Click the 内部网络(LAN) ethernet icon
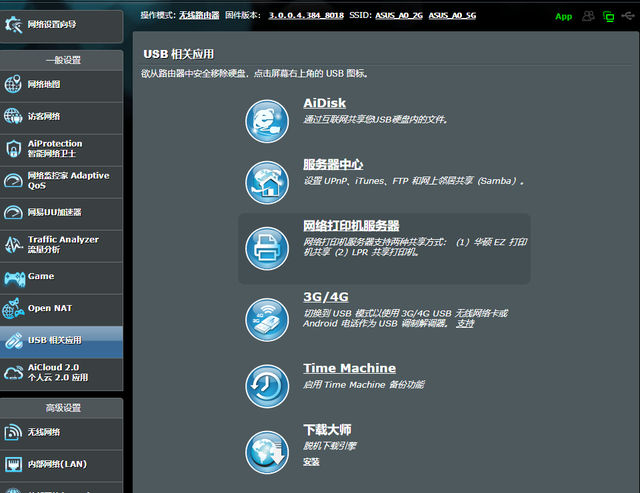640x493 pixels. [13, 464]
